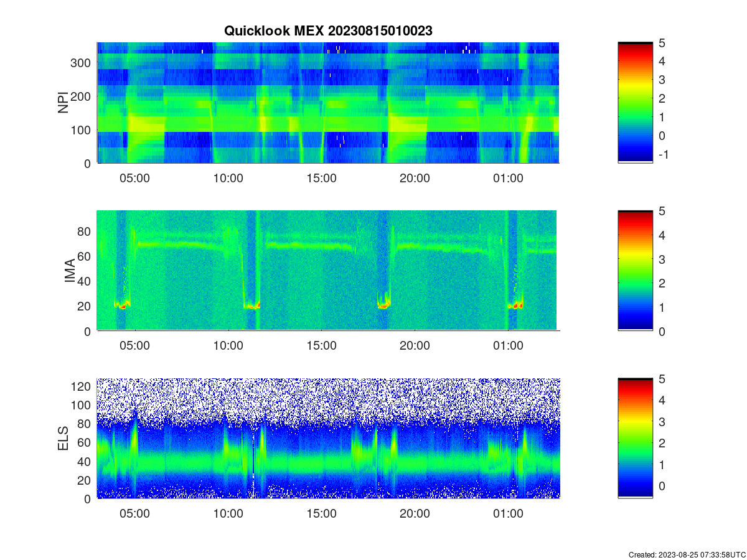The image size is (747, 560).
Task: Click the "60" tick on the ELS y-axis
Action: coord(85,442)
